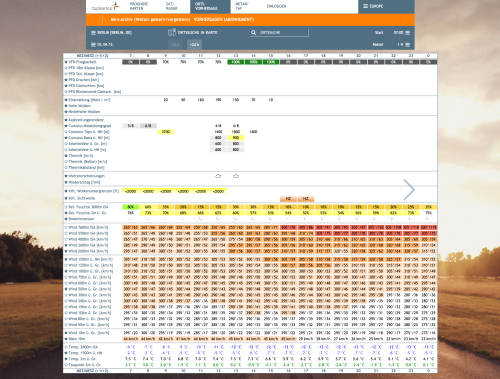
Task: Click the star beside Wettererscheinungen row
Action: click(x=66, y=176)
